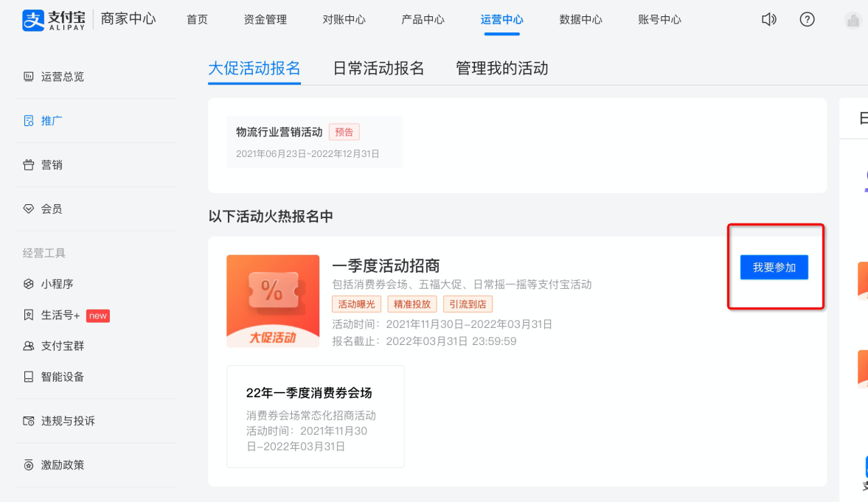Click the 违规与投诉 icon
This screenshot has height=502, width=868.
click(x=28, y=421)
